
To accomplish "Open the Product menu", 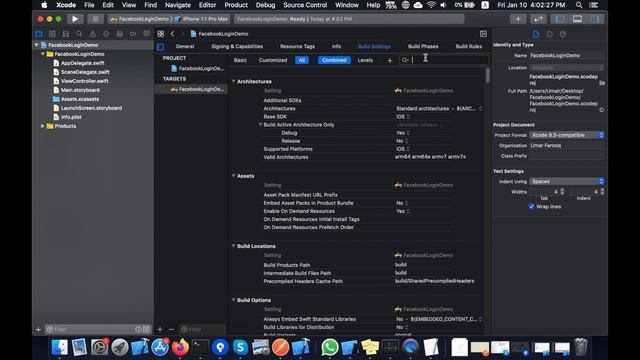I will (x=236, y=5).
